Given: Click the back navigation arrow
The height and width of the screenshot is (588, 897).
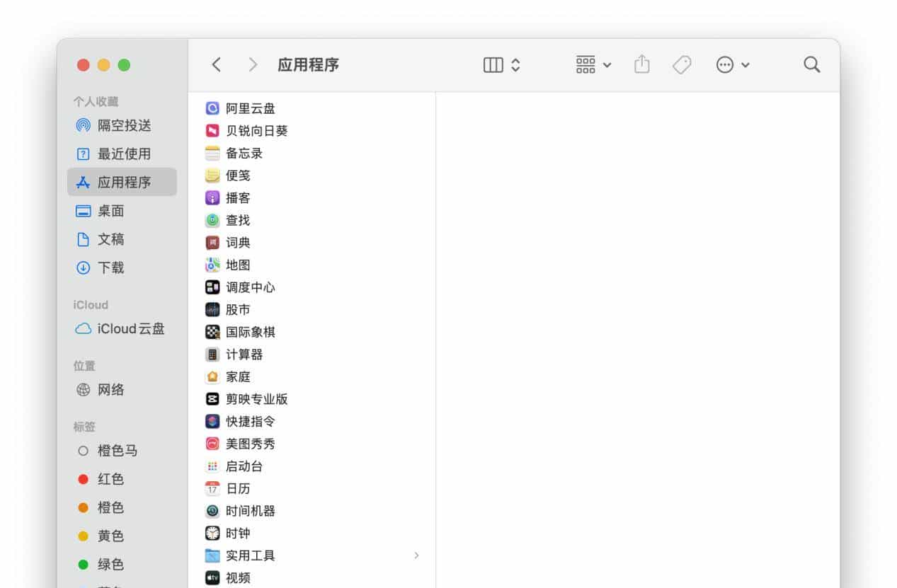Looking at the screenshot, I should tap(216, 64).
